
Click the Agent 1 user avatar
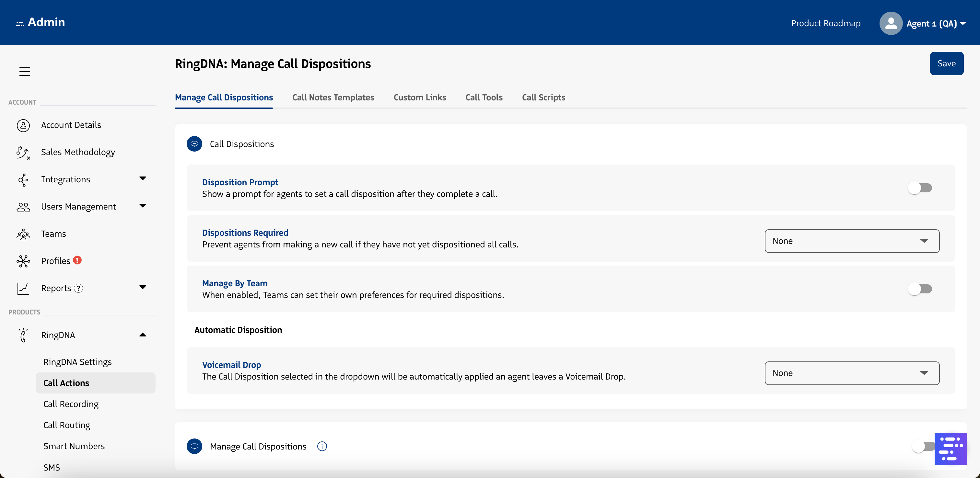point(891,24)
